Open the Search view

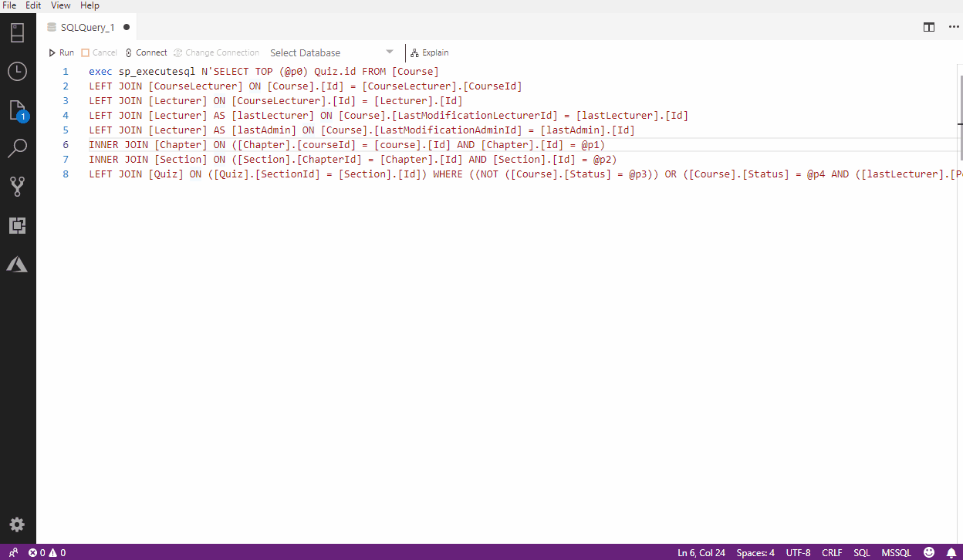point(17,147)
